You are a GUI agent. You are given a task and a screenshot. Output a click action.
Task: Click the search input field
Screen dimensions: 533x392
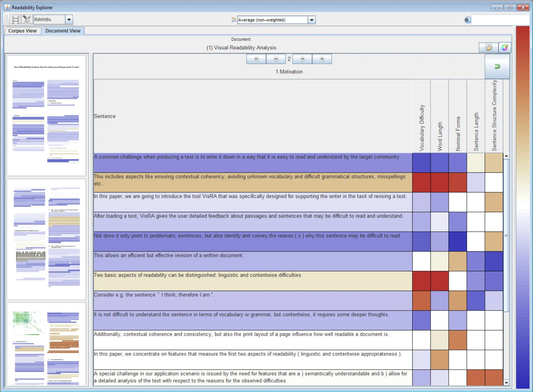click(500, 20)
